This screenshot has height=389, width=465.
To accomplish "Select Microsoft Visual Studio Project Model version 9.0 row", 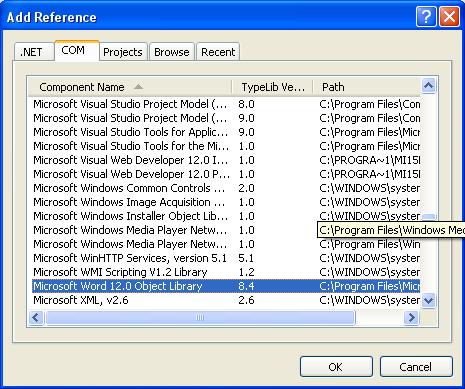I will (x=226, y=118).
